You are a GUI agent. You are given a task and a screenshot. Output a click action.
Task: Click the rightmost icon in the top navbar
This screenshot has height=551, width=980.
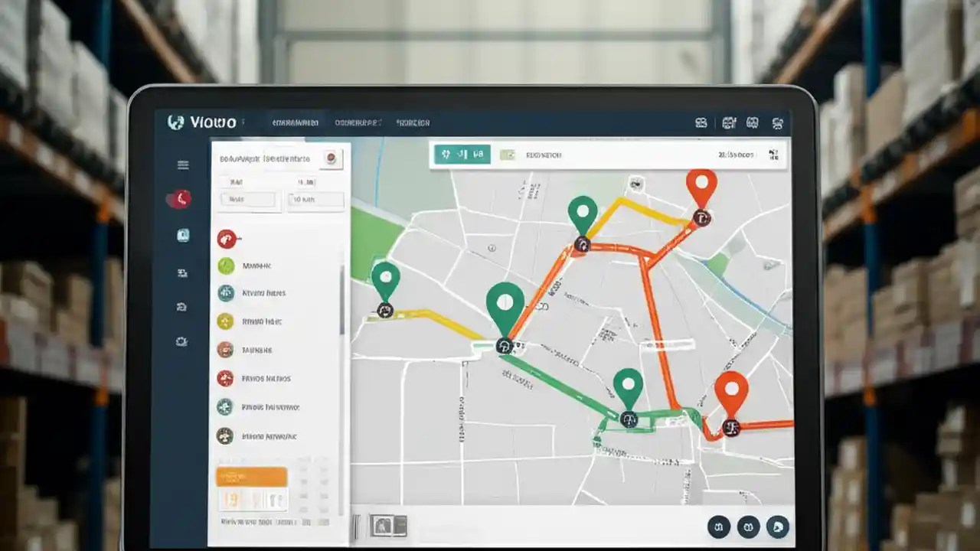point(778,123)
